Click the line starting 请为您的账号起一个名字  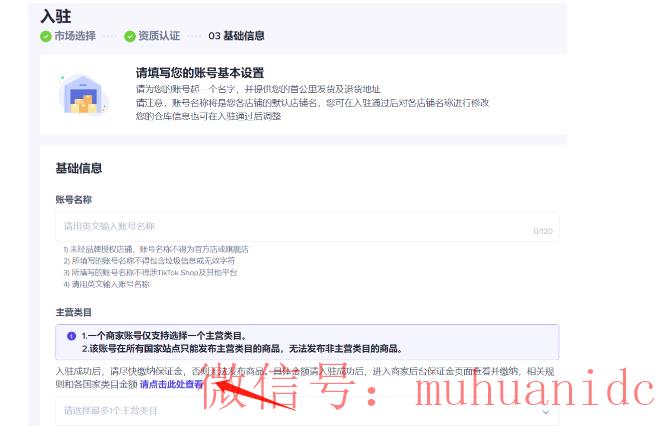tap(258, 89)
